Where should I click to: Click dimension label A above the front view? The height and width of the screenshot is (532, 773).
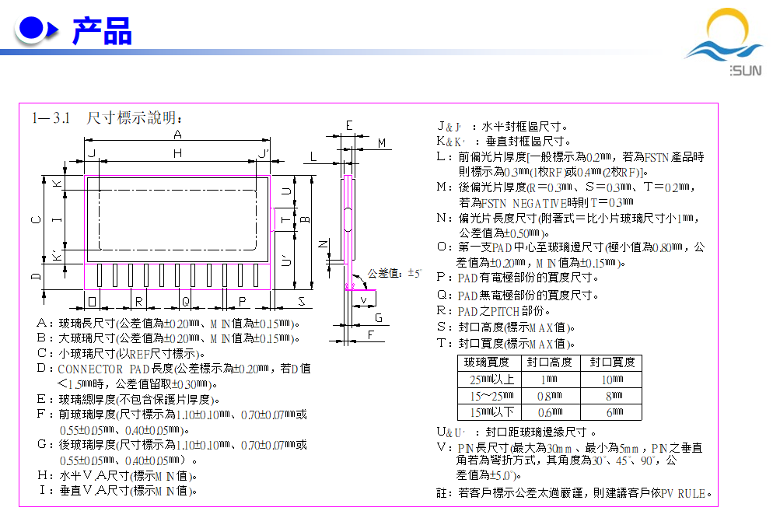click(177, 135)
